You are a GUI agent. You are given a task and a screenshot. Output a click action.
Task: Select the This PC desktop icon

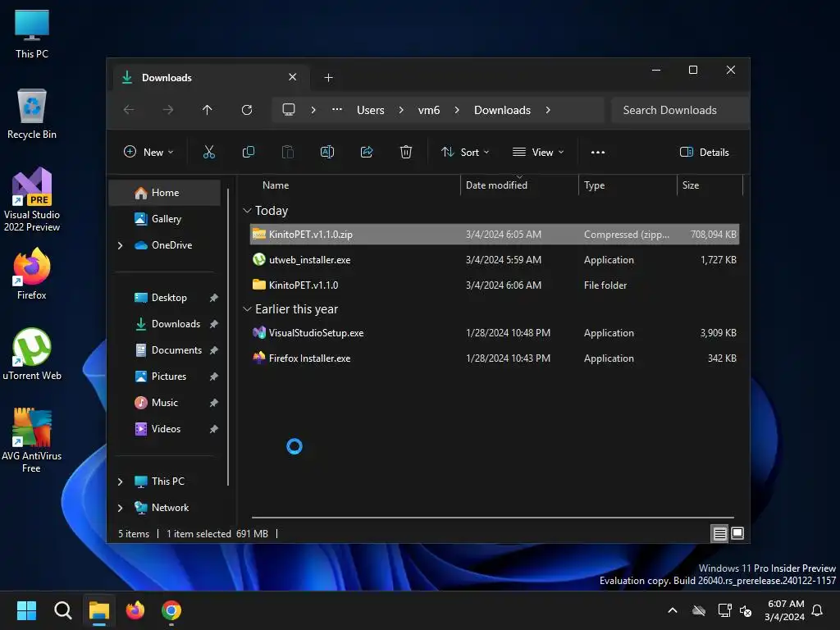click(32, 34)
